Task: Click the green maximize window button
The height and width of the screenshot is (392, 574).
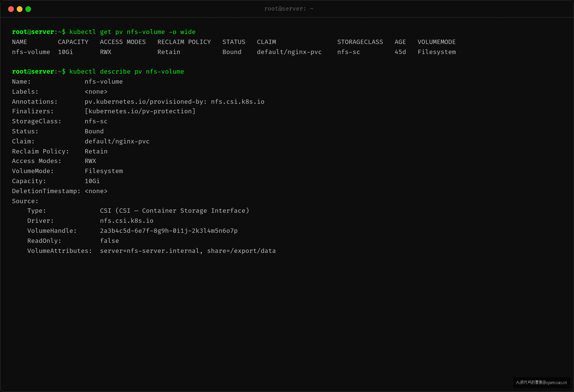Action: (x=28, y=9)
